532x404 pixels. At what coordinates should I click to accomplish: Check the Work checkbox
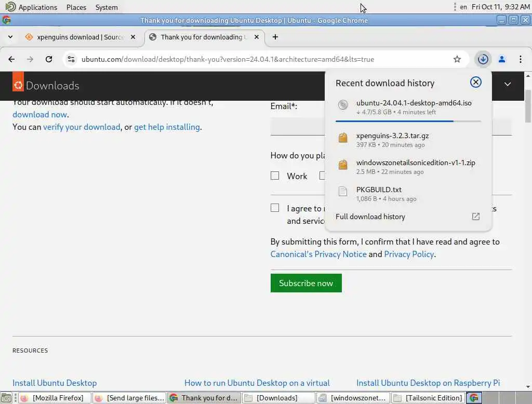pyautogui.click(x=275, y=176)
